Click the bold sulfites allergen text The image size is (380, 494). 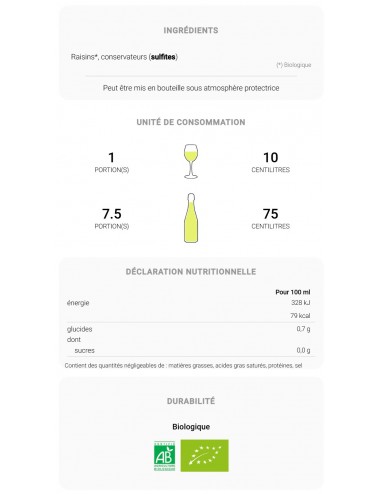(163, 57)
